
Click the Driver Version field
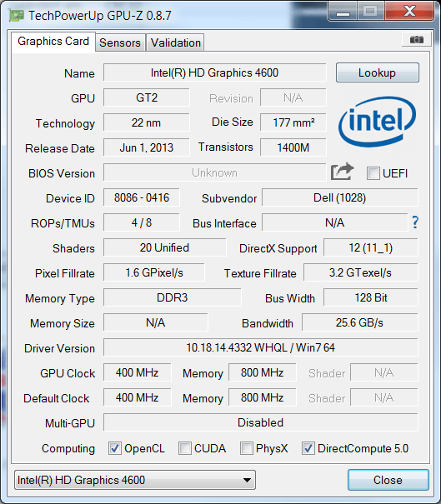coord(261,347)
